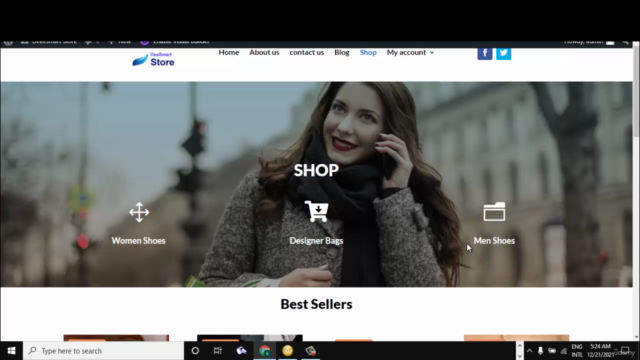Screen dimensions: 640x360
Task: Click the ENG INTL language indicator
Action: 577,351
